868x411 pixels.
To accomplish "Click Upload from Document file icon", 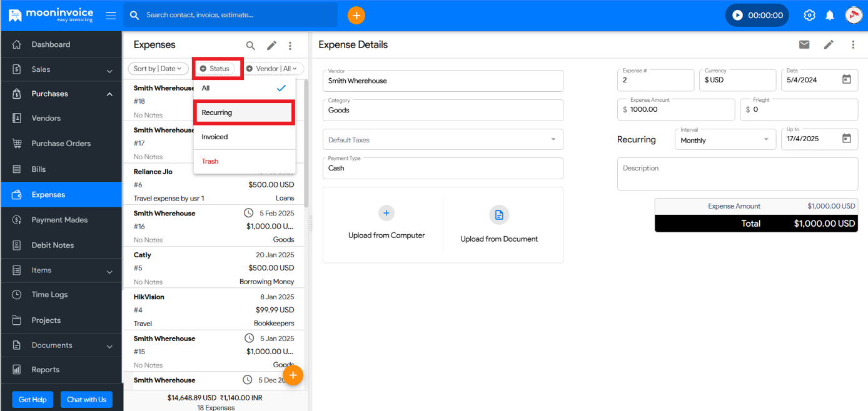I will (x=499, y=215).
